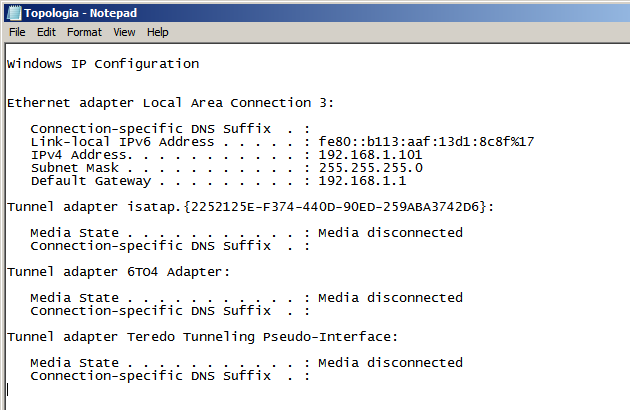Screen dimensions: 630x410
Task: Place cursor on empty last line of document
Action: 161,390
